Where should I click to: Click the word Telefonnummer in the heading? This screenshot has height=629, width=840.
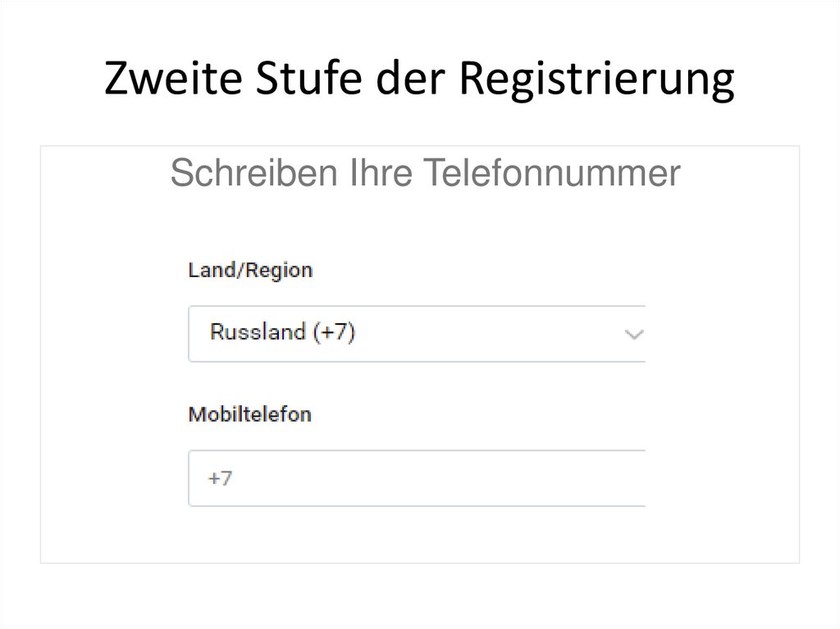point(552,174)
